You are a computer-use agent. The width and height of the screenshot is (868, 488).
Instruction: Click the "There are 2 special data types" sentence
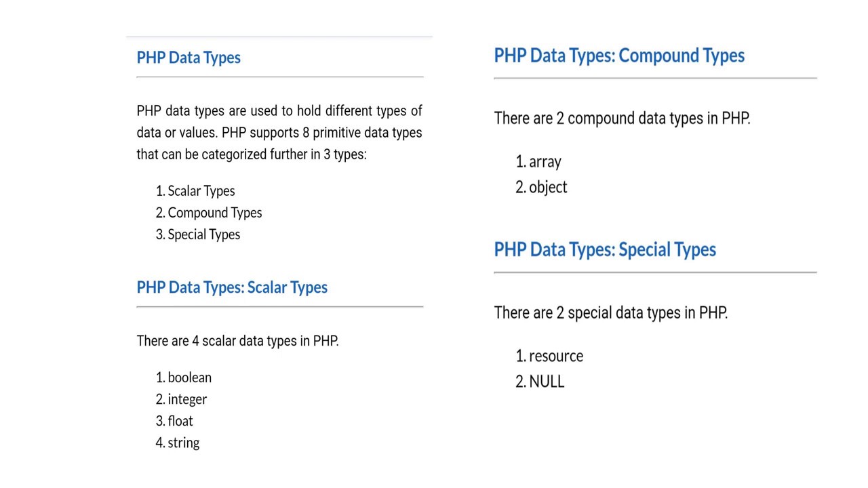(610, 312)
